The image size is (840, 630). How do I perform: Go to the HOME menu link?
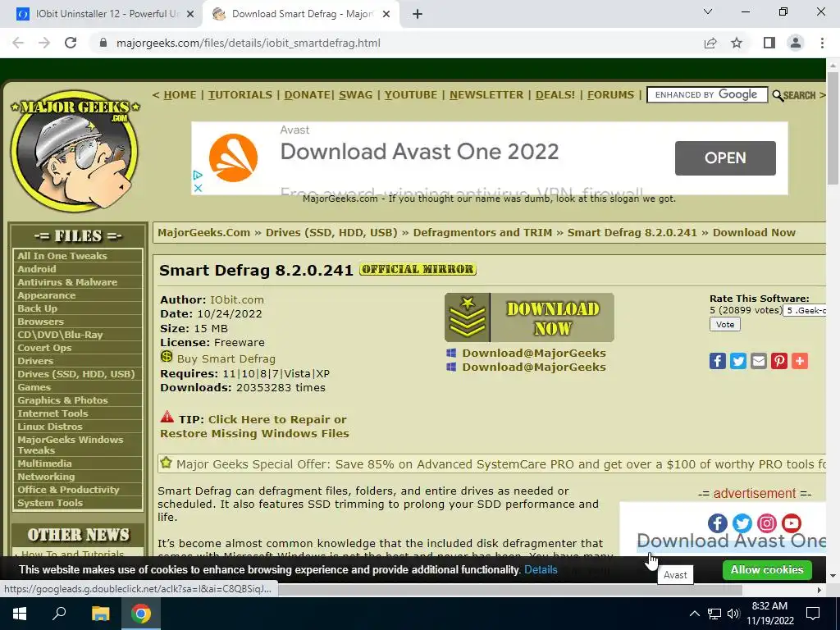[180, 95]
